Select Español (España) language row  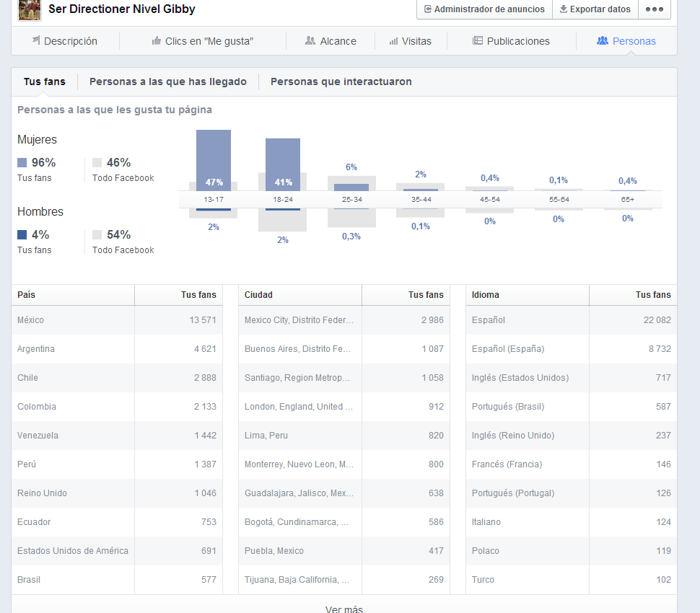point(572,349)
